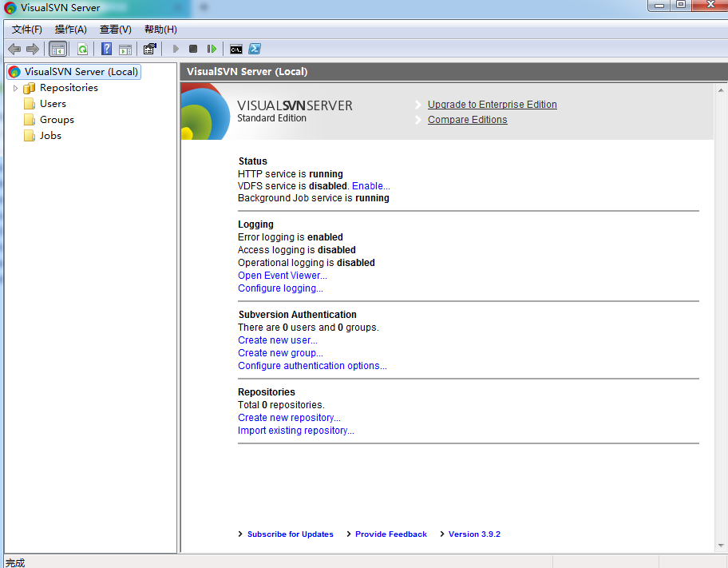This screenshot has width=728, height=568.
Task: Click Create new repository... link
Action: click(289, 418)
